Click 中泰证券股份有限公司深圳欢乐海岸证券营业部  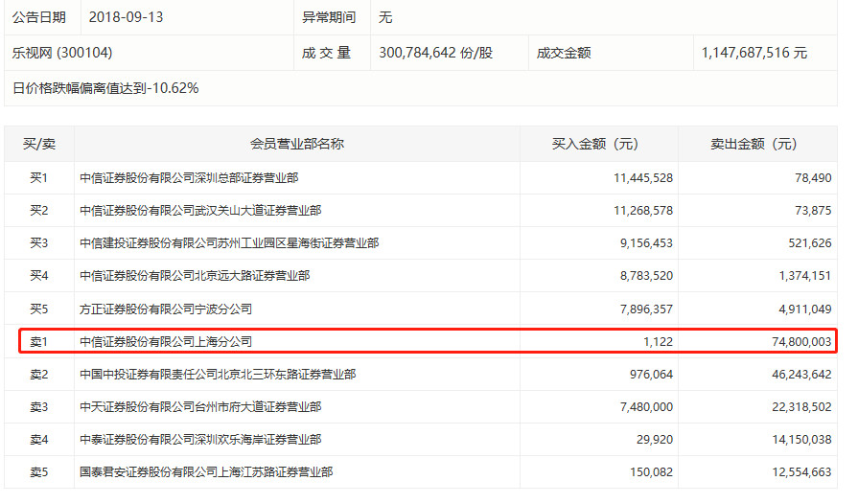pyautogui.click(x=200, y=440)
